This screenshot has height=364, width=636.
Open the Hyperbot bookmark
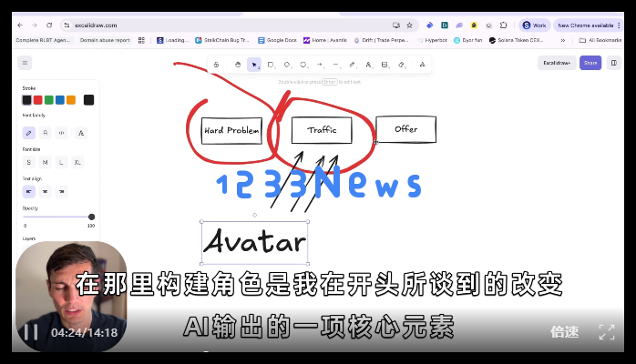433,40
